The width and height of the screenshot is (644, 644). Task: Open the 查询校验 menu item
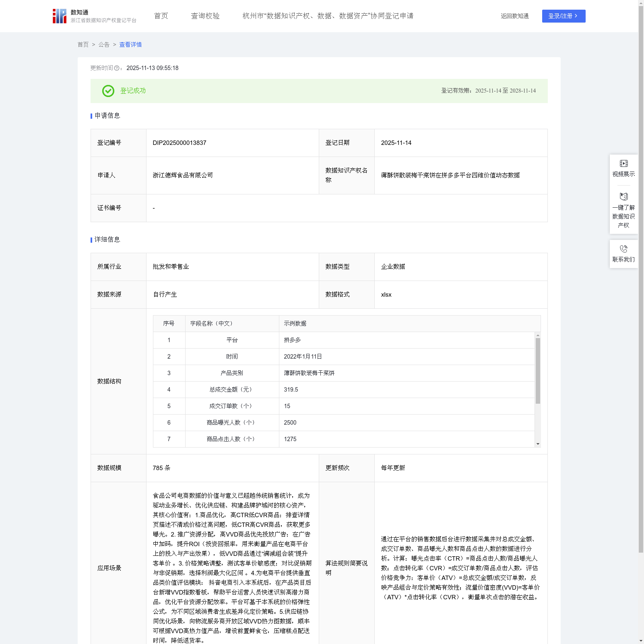tap(205, 16)
